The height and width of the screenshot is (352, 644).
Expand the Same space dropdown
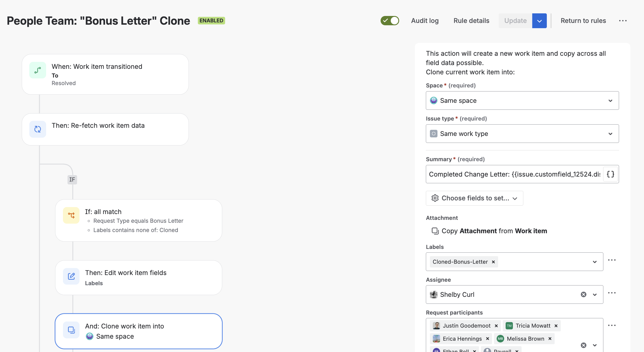(522, 100)
